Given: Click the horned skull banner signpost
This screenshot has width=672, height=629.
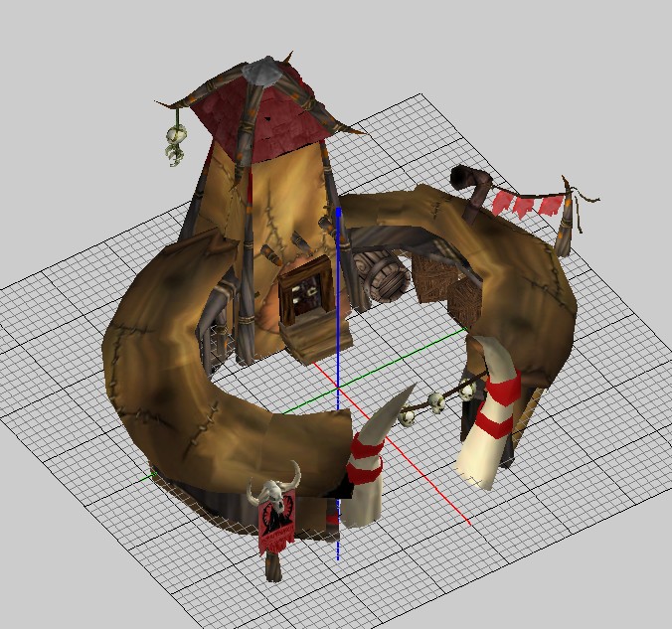Looking at the screenshot, I should pyautogui.click(x=274, y=521).
